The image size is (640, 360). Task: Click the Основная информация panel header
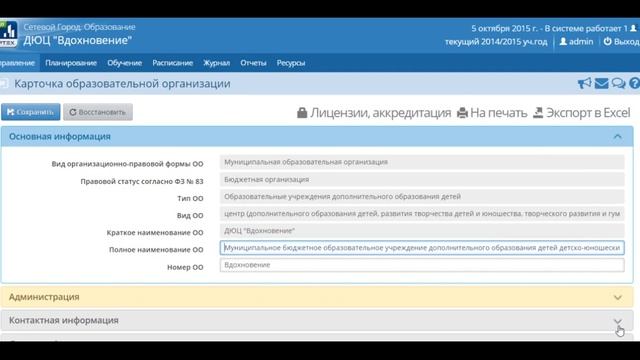point(317,136)
